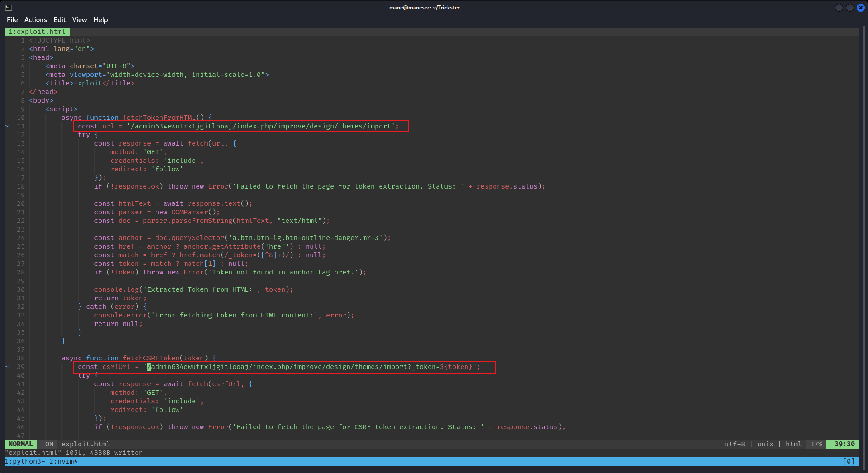Click the 'return token;' line
The width and height of the screenshot is (868, 473).
coord(120,298)
